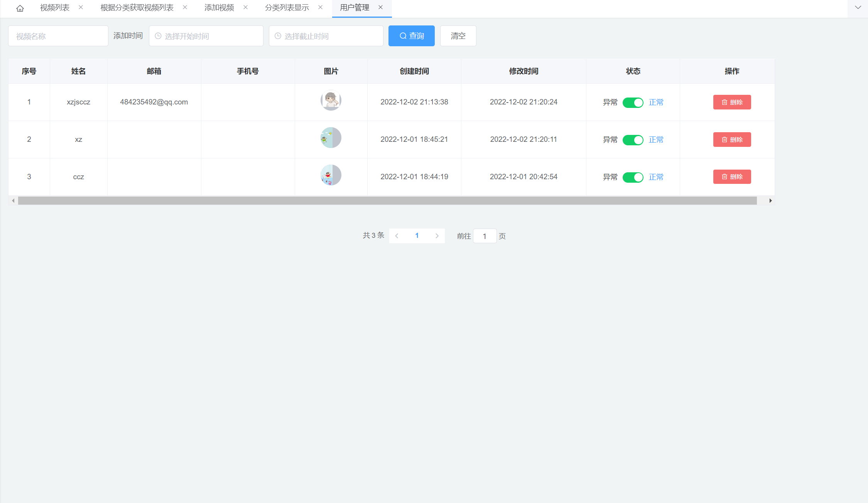Delete user xz with 删除 button

click(x=732, y=140)
